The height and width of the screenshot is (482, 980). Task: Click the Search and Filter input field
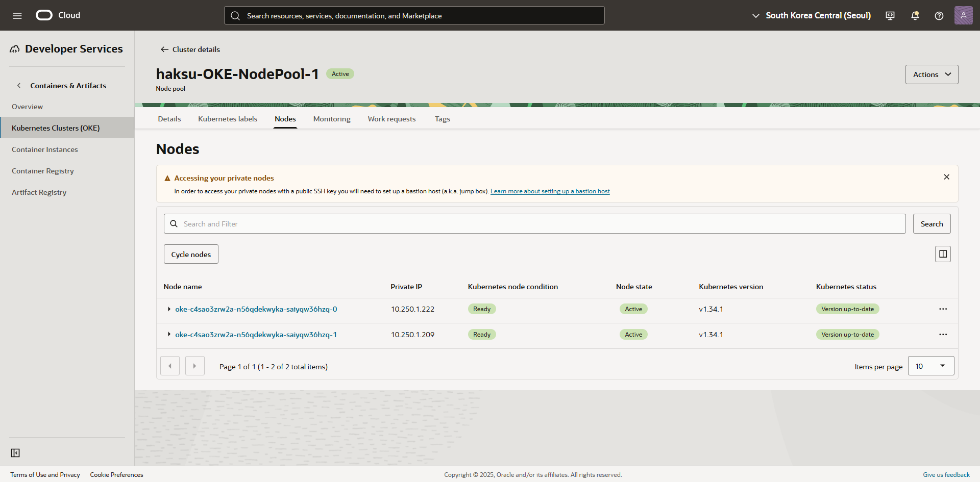(534, 224)
